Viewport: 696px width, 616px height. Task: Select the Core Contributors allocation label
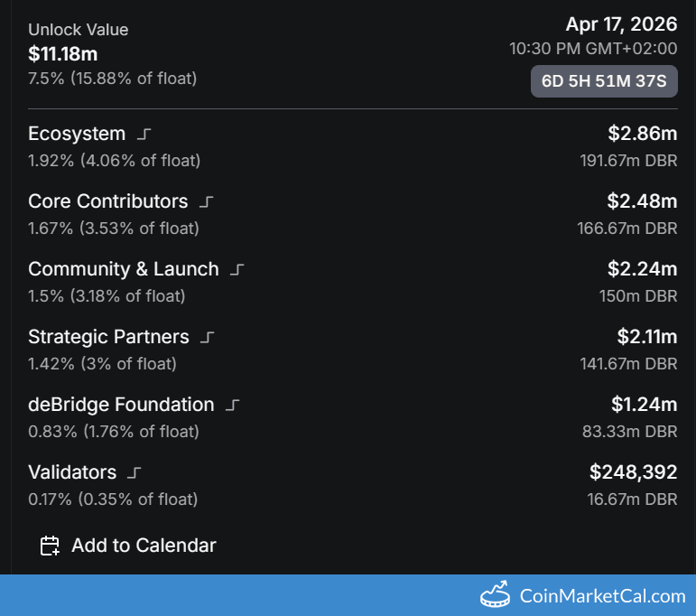pyautogui.click(x=108, y=201)
